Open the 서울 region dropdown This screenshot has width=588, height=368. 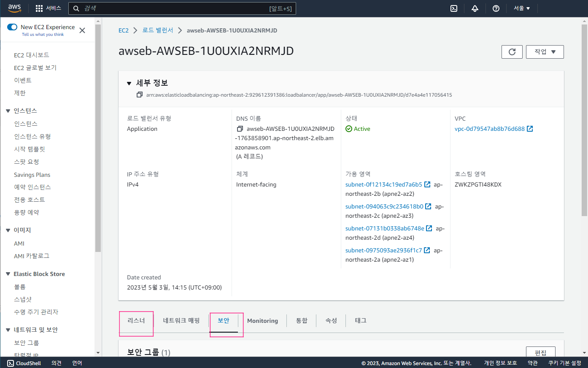click(522, 8)
